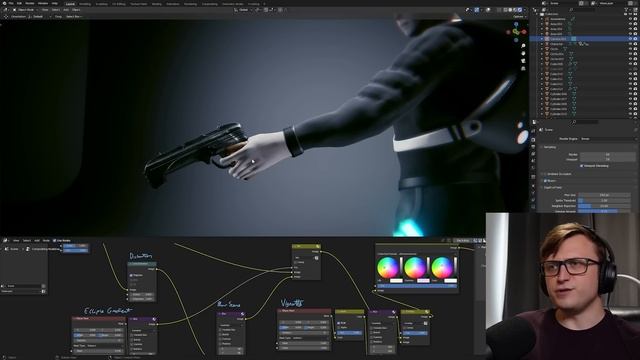Open the Global transform orientation dropdown

pos(243,9)
